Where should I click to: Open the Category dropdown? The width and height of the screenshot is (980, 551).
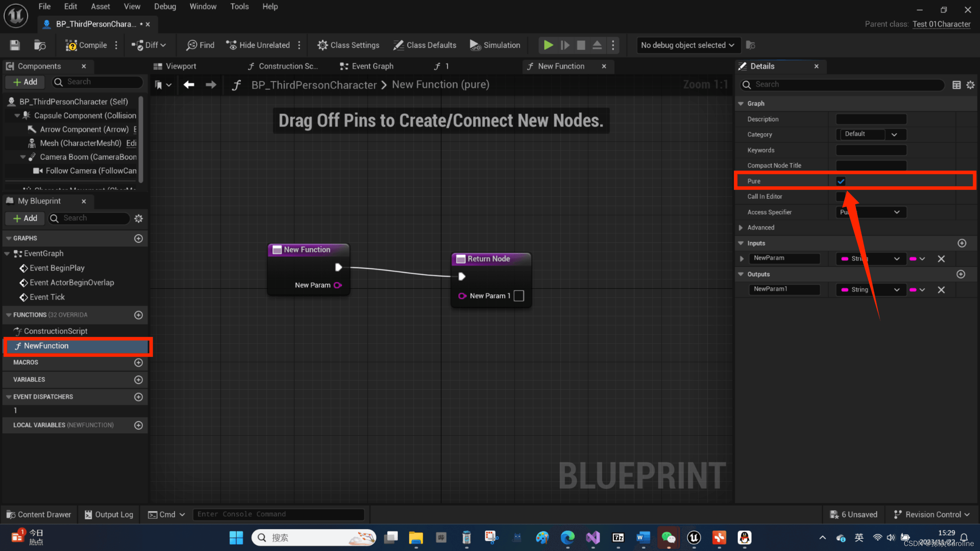[x=894, y=134]
